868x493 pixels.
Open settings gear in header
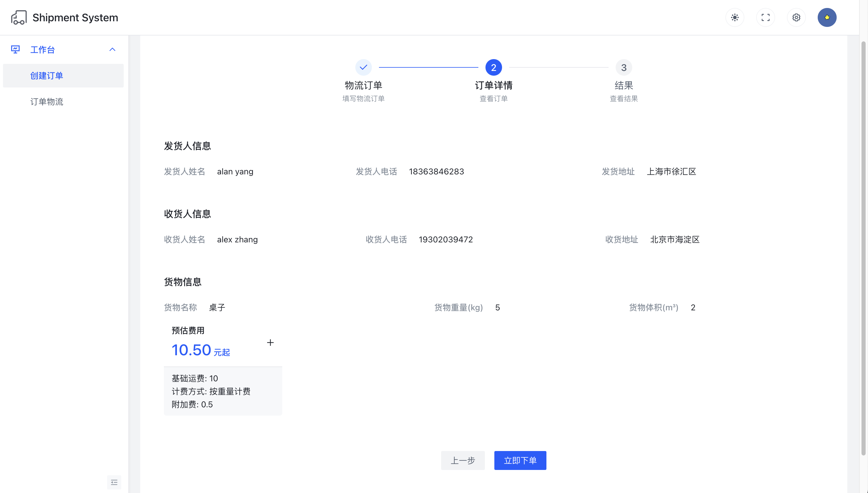[796, 17]
